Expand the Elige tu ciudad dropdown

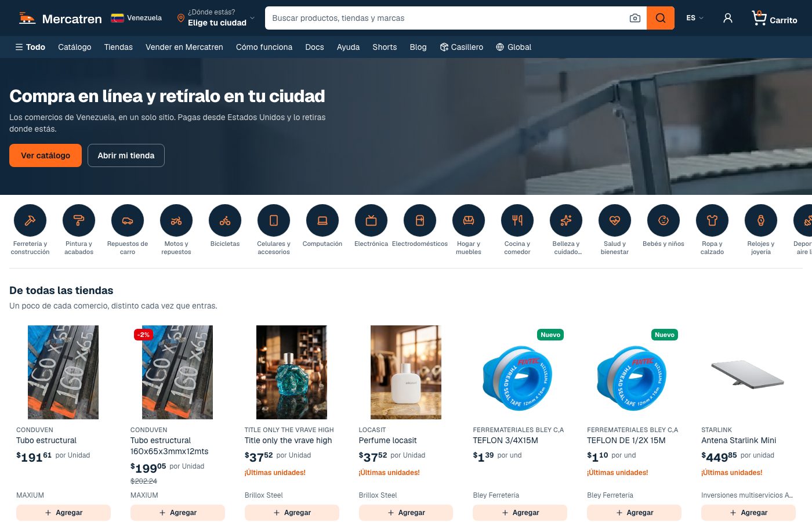pos(216,18)
